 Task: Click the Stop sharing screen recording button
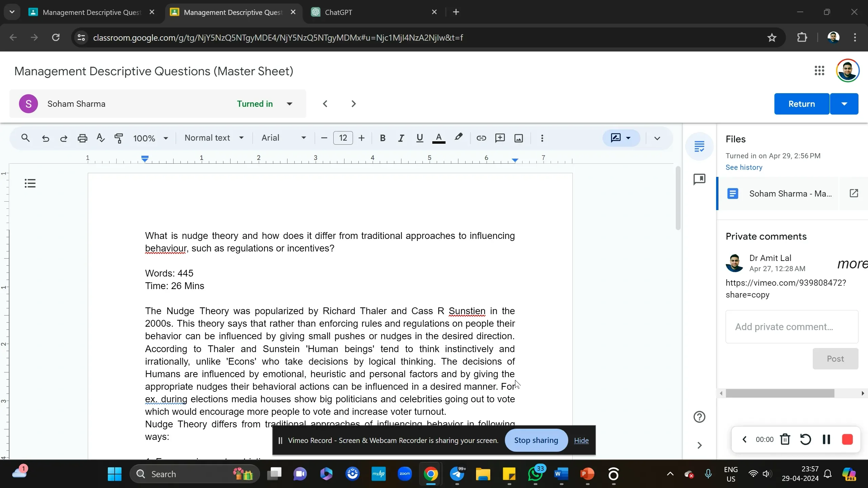[x=536, y=440]
